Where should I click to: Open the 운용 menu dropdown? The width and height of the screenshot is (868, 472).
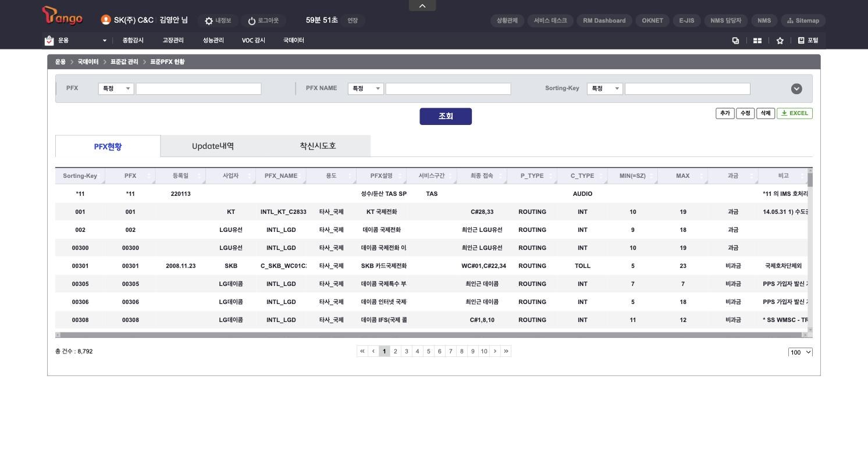point(76,41)
